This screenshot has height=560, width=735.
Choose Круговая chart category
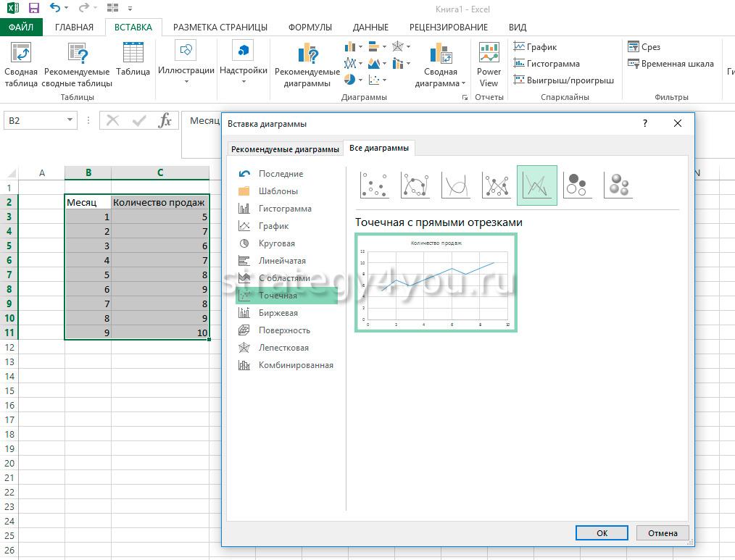pos(277,243)
